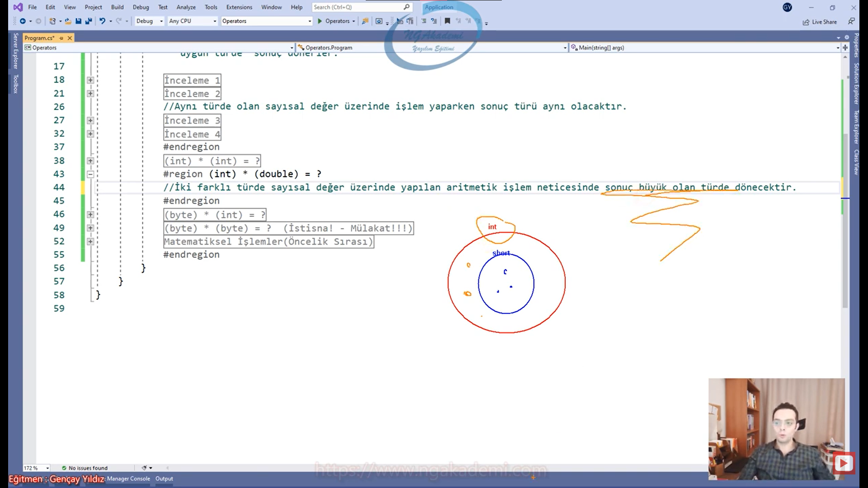Click the feedback icon next to Live Share

pyautogui.click(x=851, y=21)
